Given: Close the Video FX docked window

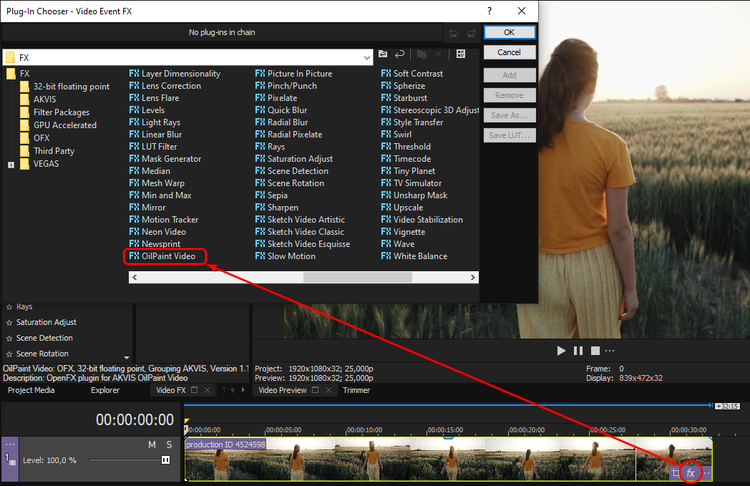Looking at the screenshot, I should click(x=208, y=390).
